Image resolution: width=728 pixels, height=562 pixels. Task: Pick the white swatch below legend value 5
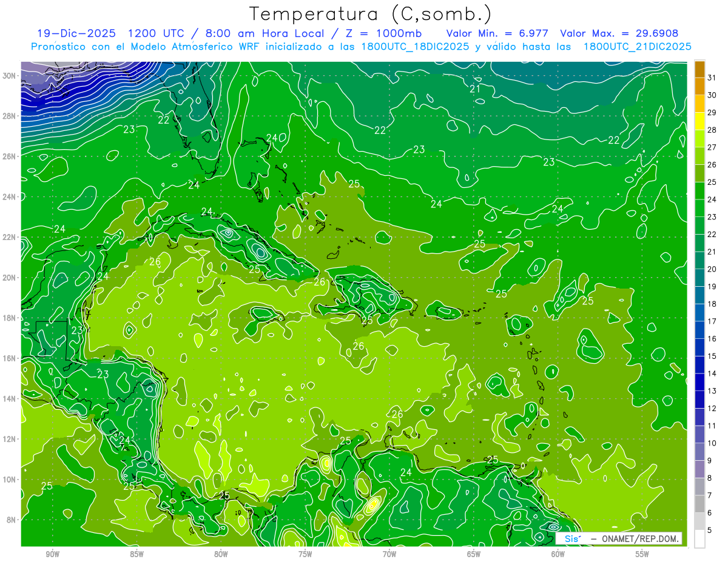(699, 538)
